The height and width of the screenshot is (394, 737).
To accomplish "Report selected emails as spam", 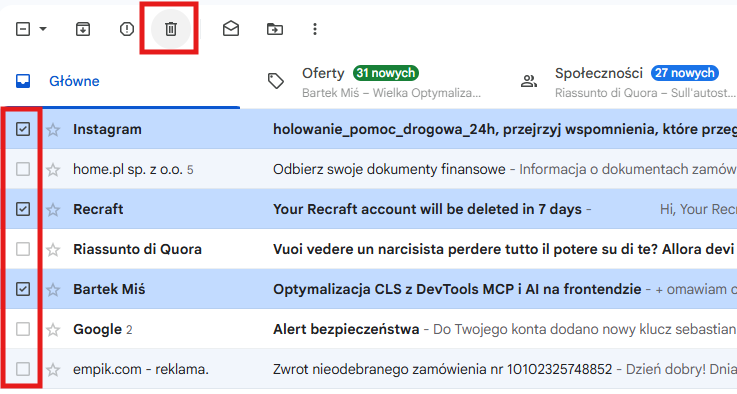I will 127,29.
